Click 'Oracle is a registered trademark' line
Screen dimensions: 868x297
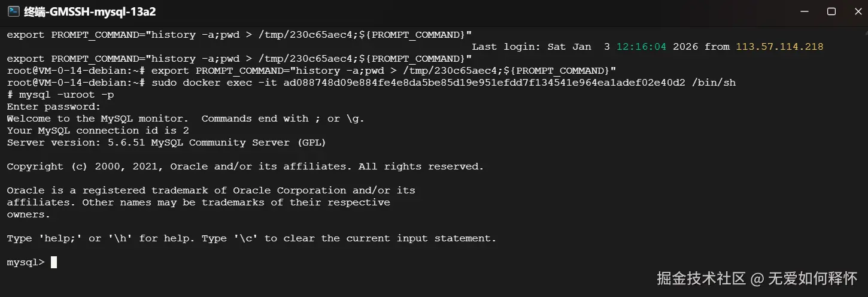pyautogui.click(x=211, y=190)
